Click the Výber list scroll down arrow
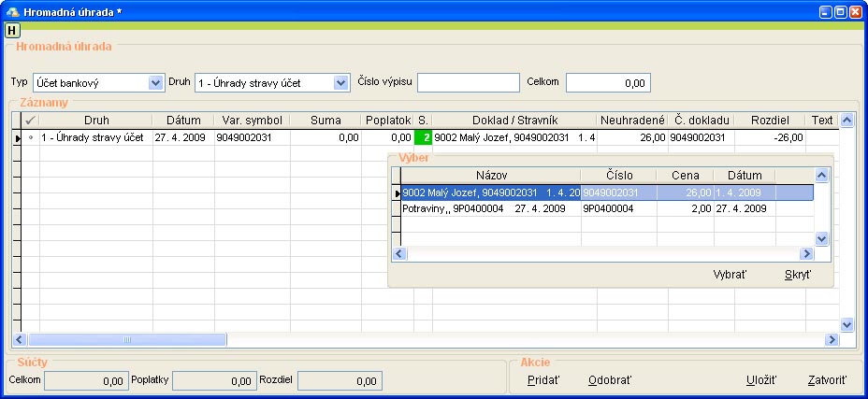This screenshot has height=399, width=868. click(x=822, y=239)
